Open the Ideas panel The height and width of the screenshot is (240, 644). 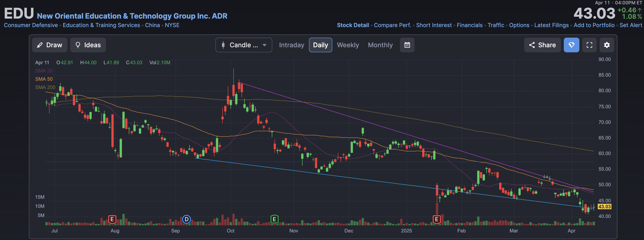coord(88,45)
